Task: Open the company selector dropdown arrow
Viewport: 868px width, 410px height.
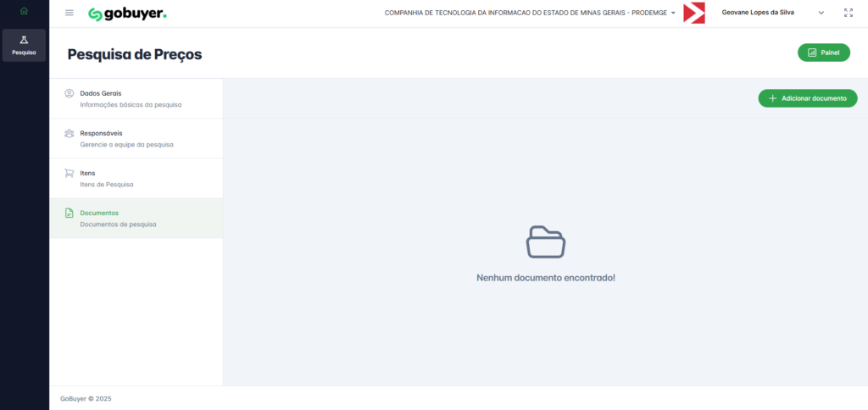Action: (673, 14)
